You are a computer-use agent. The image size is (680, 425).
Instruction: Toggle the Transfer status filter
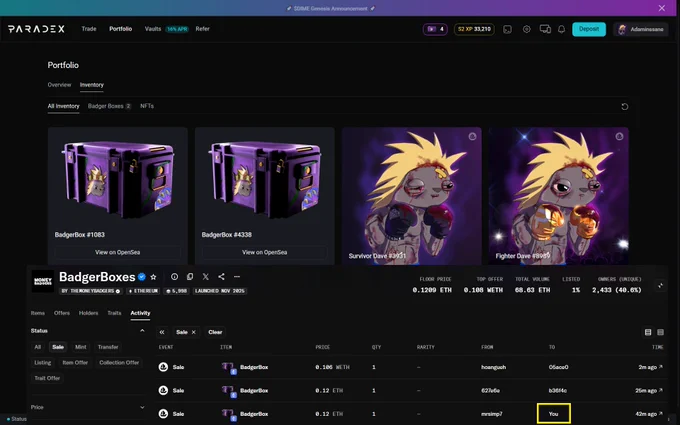point(108,347)
